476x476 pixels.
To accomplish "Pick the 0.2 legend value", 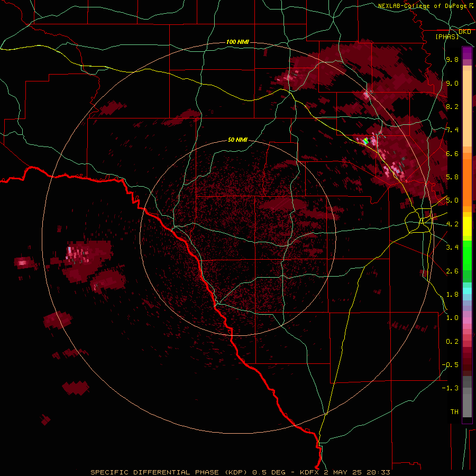I will [x=452, y=342].
